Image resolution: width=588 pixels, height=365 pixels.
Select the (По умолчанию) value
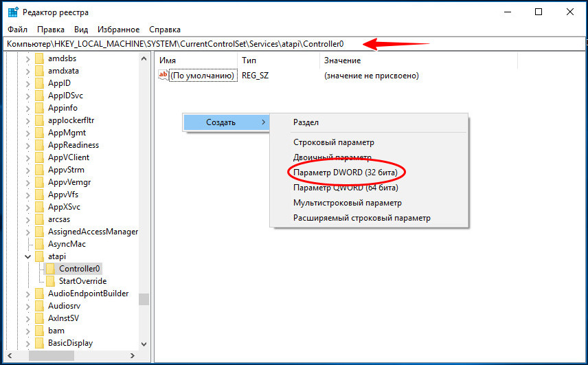pos(203,76)
